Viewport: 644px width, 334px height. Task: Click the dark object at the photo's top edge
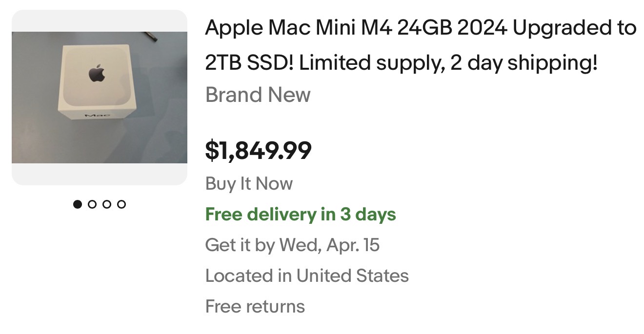click(x=150, y=37)
